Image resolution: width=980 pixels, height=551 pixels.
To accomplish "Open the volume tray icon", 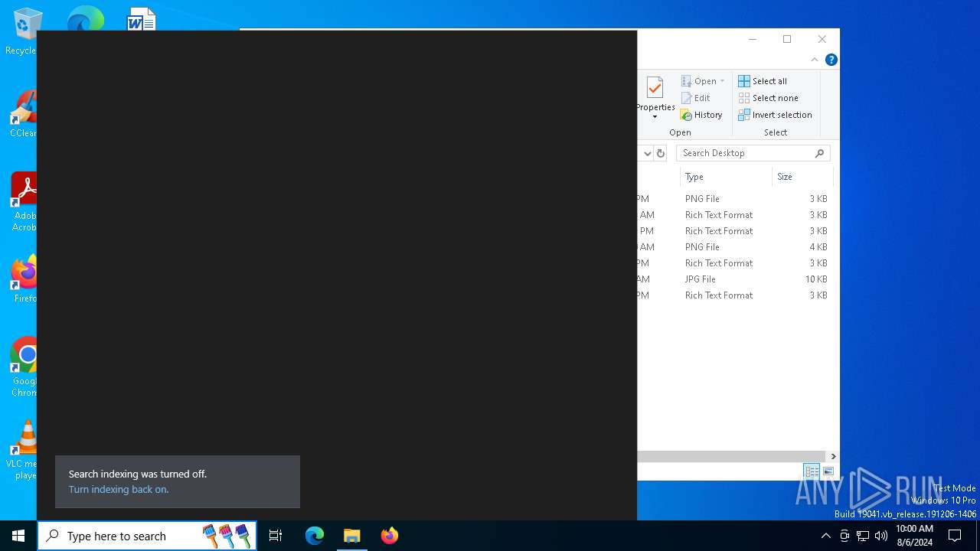I will coord(881,536).
